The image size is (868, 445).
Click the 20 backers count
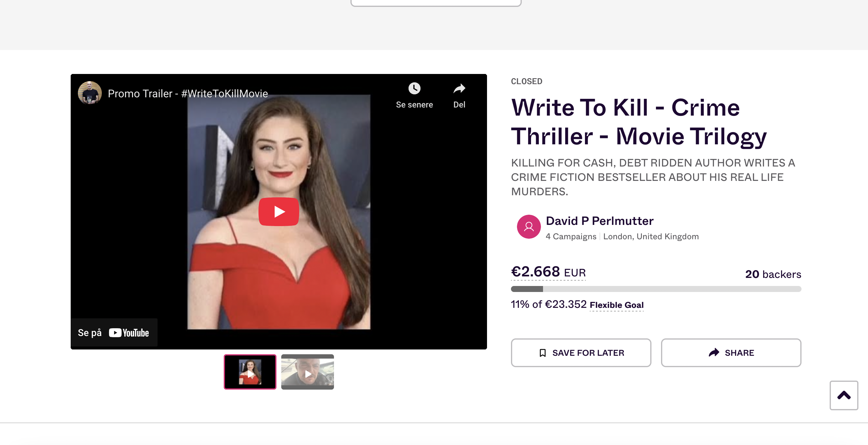[x=773, y=274]
